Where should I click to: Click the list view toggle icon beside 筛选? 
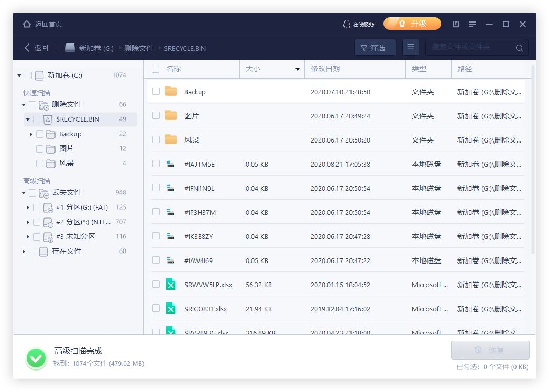(411, 48)
